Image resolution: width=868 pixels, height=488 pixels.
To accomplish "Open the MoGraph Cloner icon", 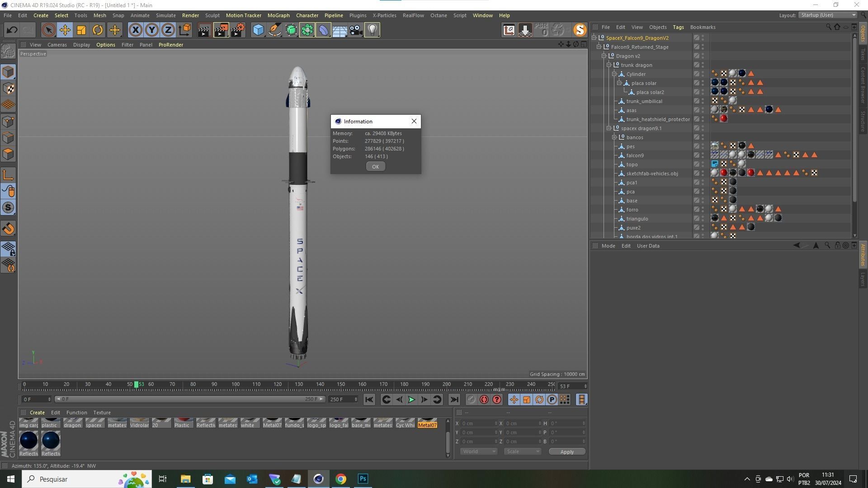I will [x=307, y=30].
